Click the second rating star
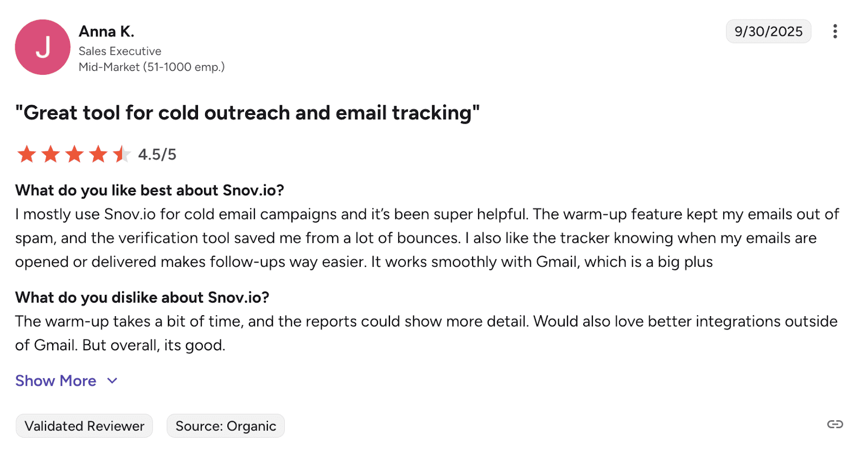 coord(50,154)
